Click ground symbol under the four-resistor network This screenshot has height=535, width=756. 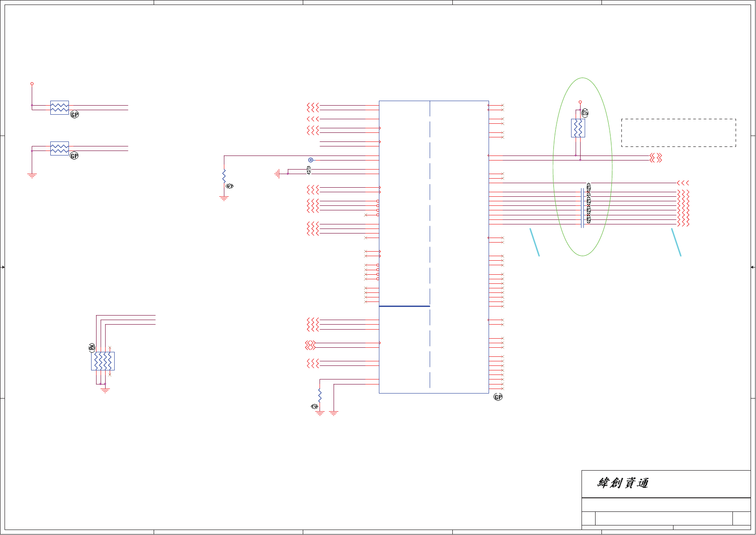[x=105, y=390]
